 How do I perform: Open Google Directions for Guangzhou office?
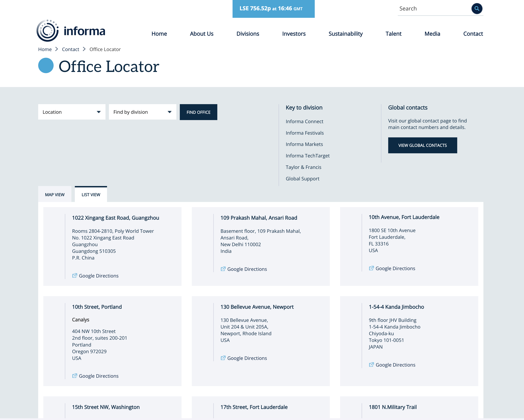99,276
